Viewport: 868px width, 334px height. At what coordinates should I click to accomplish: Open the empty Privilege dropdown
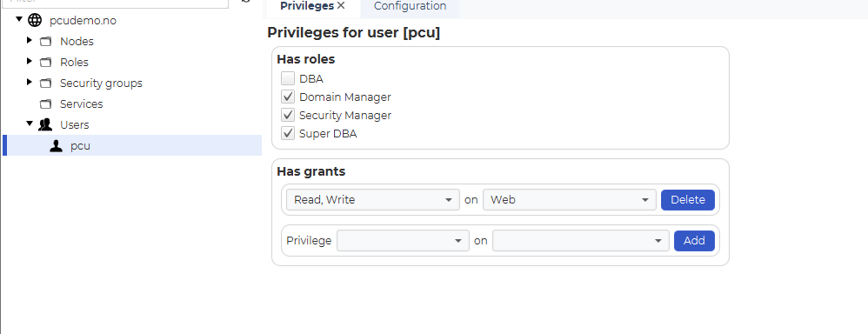click(403, 240)
